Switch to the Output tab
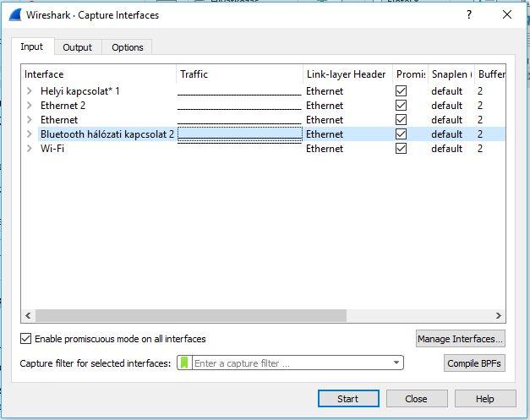Image resolution: width=530 pixels, height=420 pixels. coord(78,47)
